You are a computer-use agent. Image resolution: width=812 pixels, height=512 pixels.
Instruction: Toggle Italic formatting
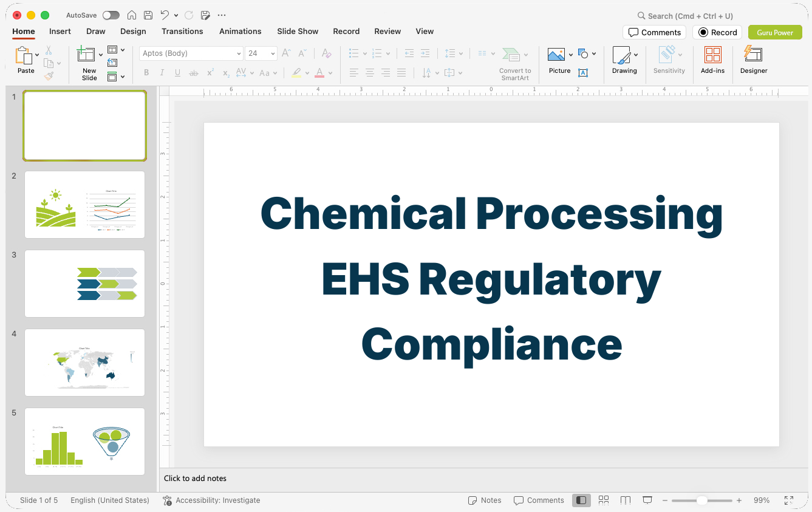click(x=162, y=73)
